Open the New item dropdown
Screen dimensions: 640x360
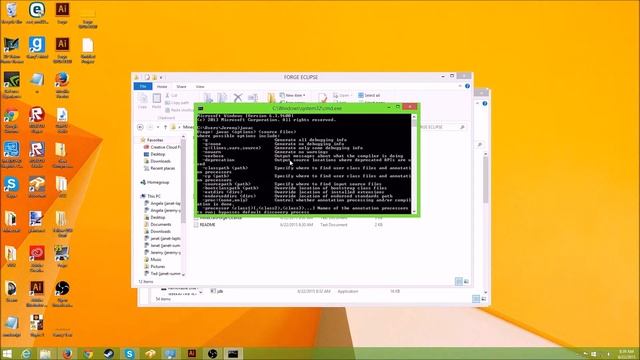[293, 95]
